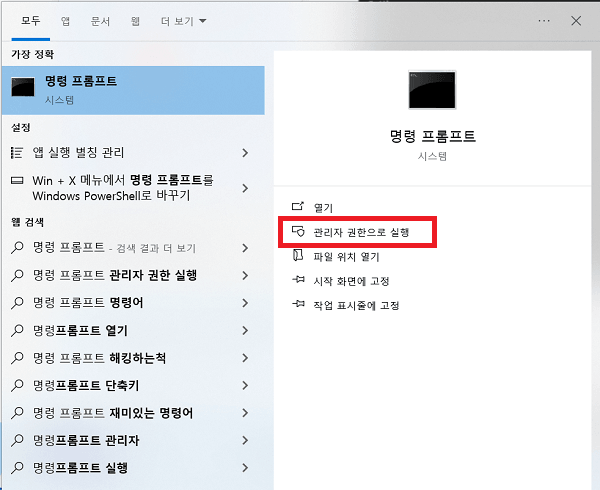Expand arrow for 재미있는 명령어 suggestion
The image size is (600, 490).
pyautogui.click(x=245, y=413)
